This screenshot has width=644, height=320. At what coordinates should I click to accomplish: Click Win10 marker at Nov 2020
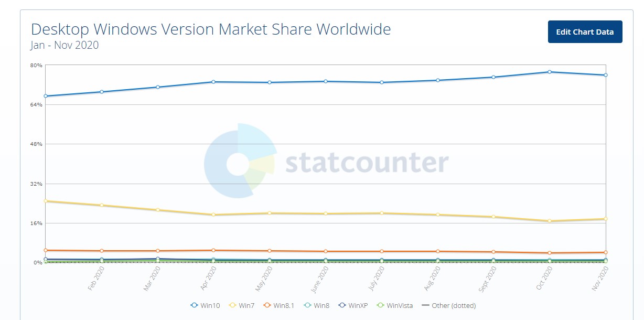pos(605,75)
